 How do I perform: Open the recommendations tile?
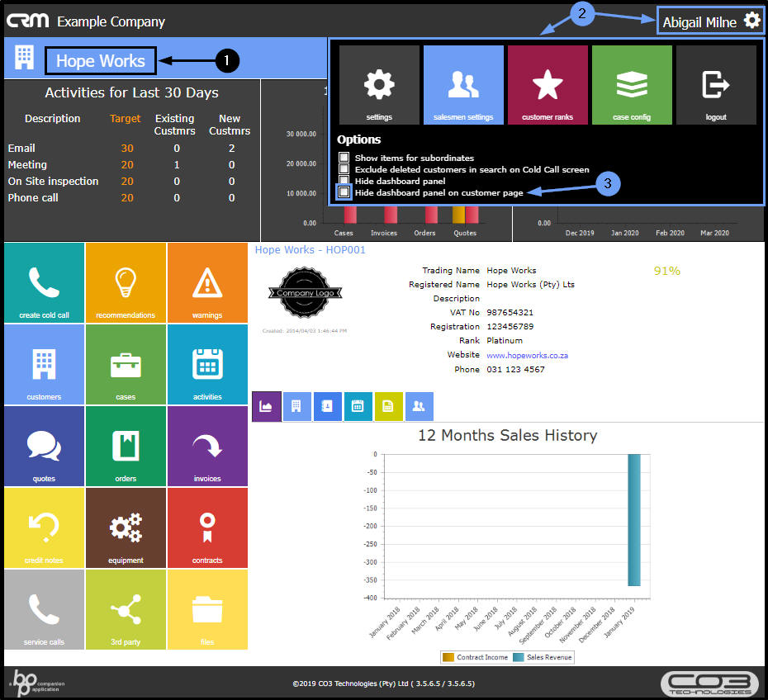tap(126, 283)
